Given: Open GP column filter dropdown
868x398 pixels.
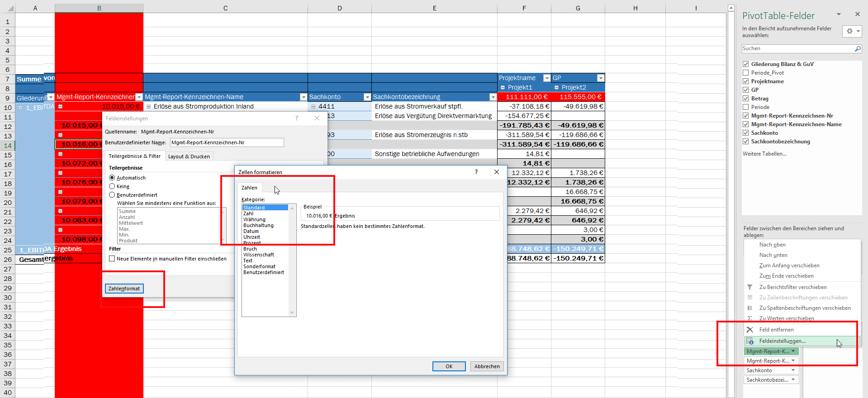Looking at the screenshot, I should pos(601,78).
